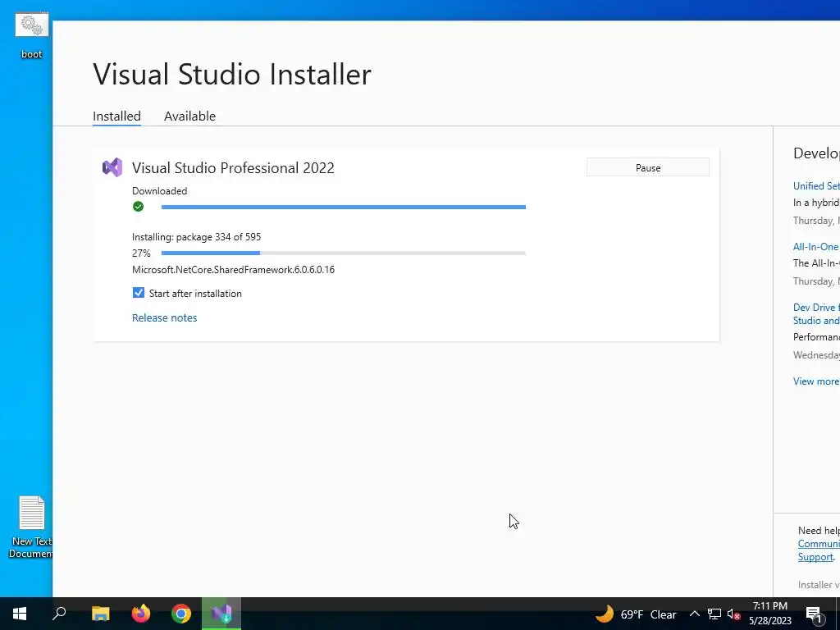Select the Visual Studio Installer taskbar icon
The image size is (840, 630).
point(221,614)
